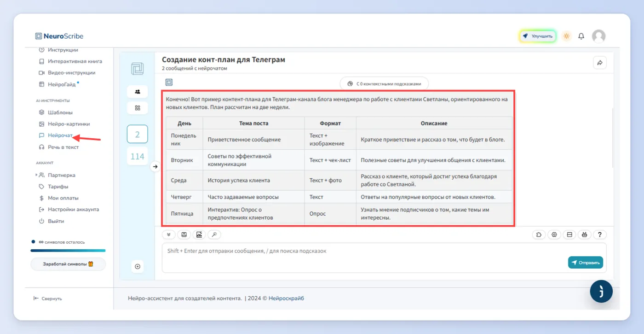Click Выйти to log out
The image size is (644, 334).
51,221
